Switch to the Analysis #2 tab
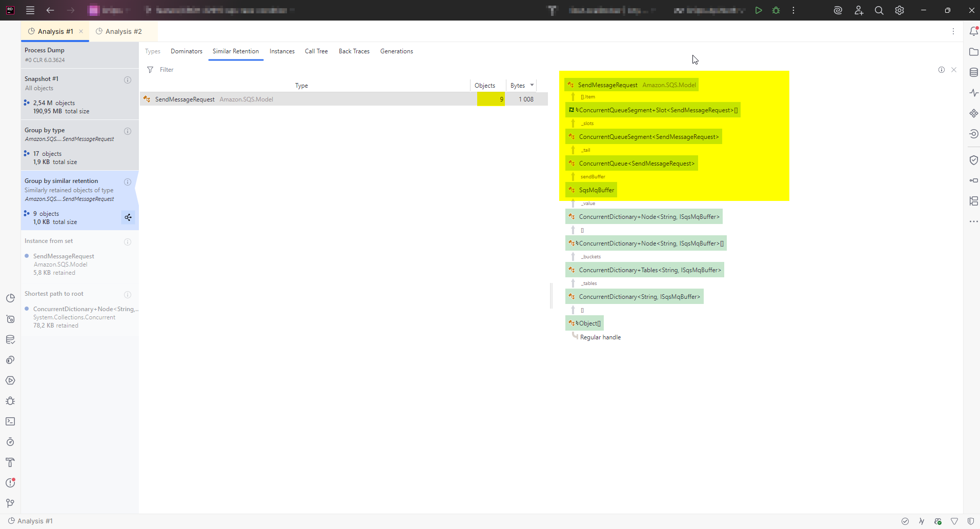The width and height of the screenshot is (980, 529). tap(123, 31)
